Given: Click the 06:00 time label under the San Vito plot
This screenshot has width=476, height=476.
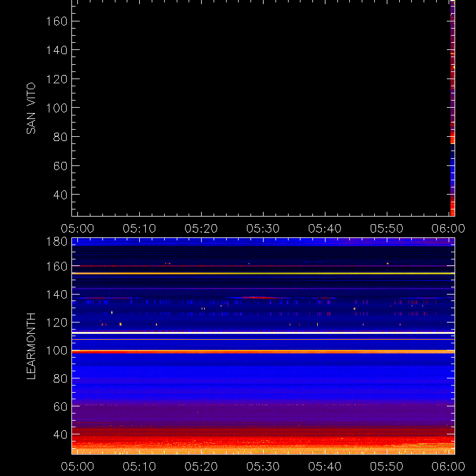Looking at the screenshot, I should [x=449, y=228].
